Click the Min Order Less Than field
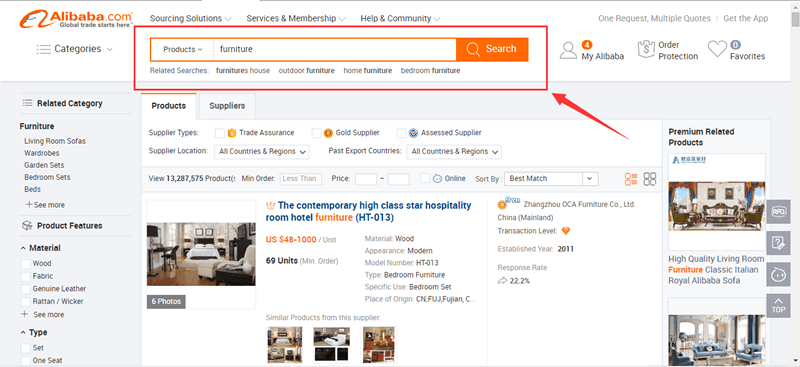The image size is (800, 367). pyautogui.click(x=301, y=179)
